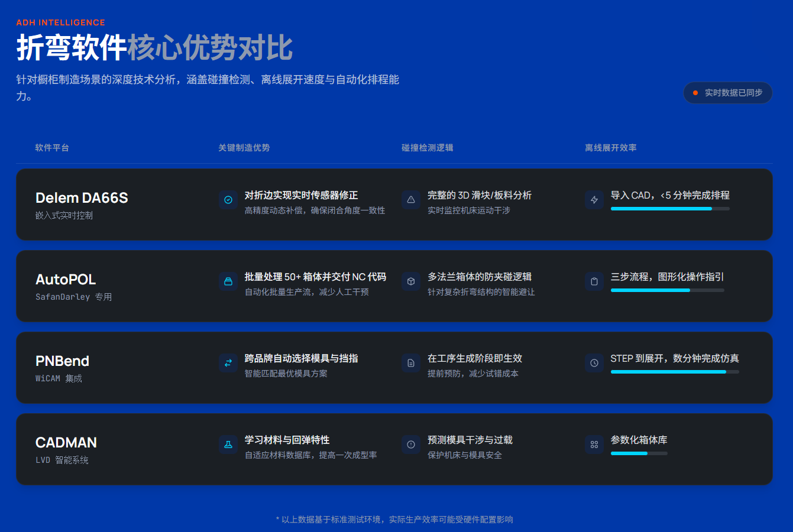Select the PNBend platform name

pyautogui.click(x=62, y=361)
